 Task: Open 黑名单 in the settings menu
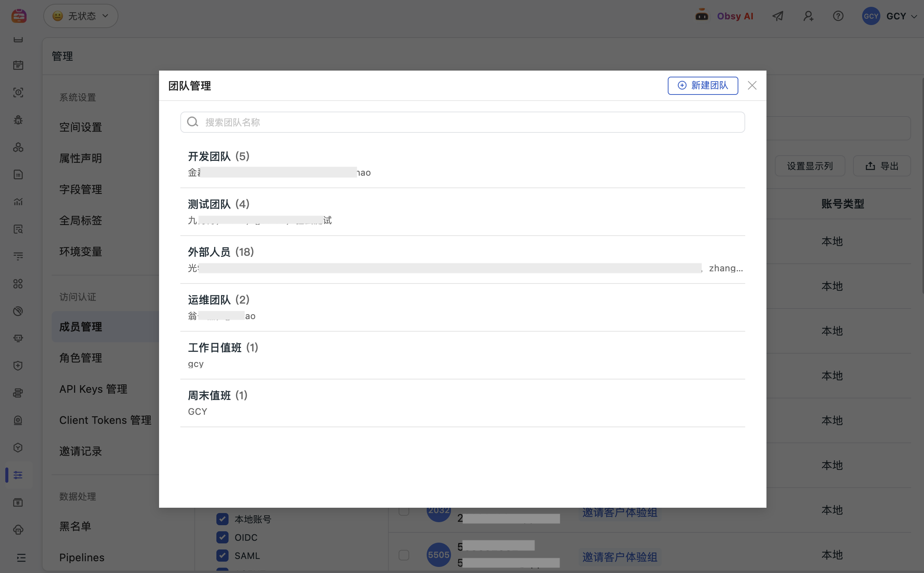pos(75,526)
